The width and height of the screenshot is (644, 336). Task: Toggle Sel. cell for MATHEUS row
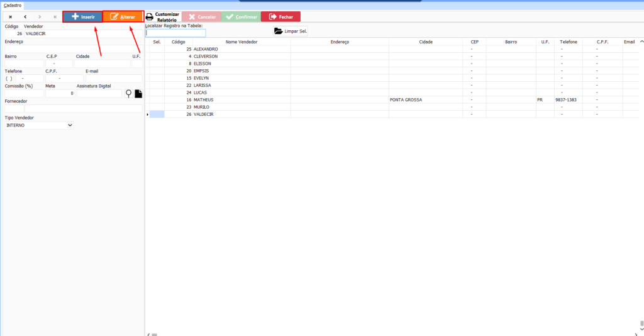point(157,100)
